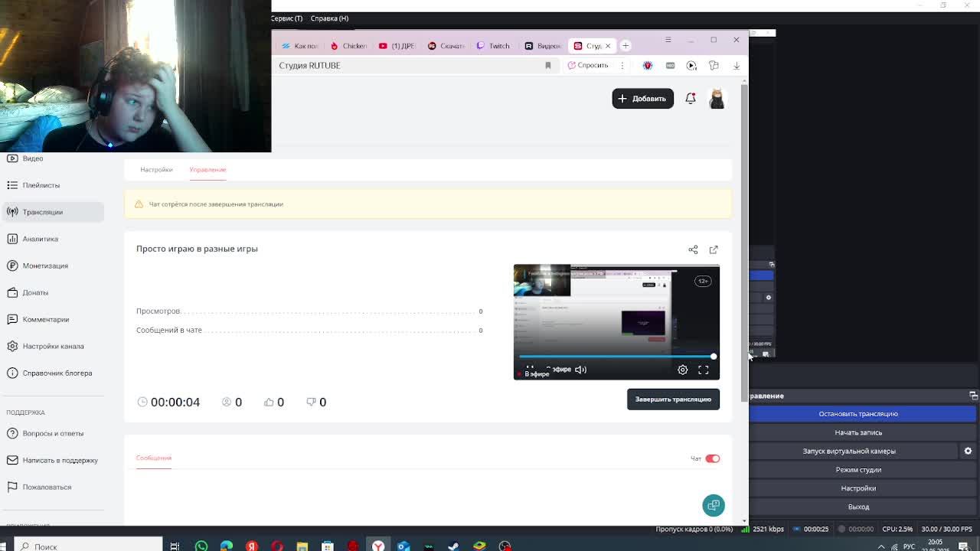Screen dimensions: 980x551
Task: Click the Пожаловаться link
Action: pos(52,487)
